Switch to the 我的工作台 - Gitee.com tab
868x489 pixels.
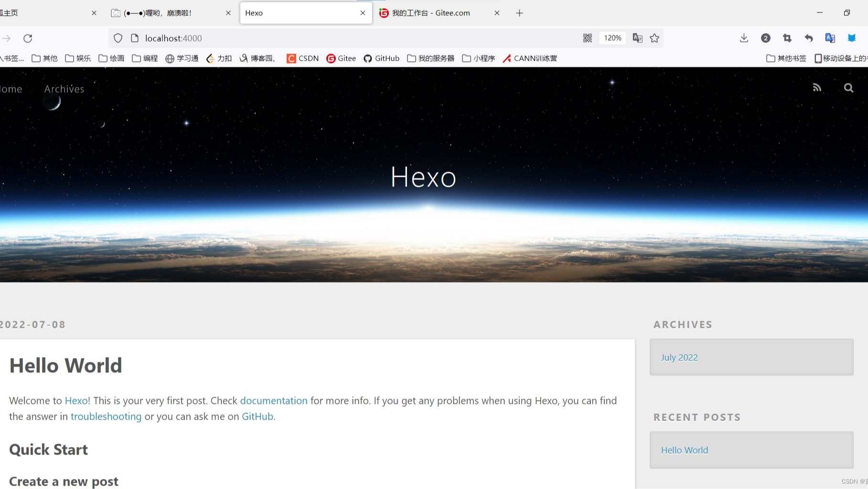click(439, 13)
